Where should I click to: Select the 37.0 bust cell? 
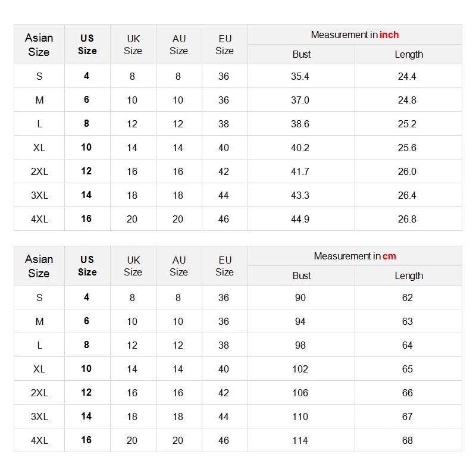[x=300, y=101]
